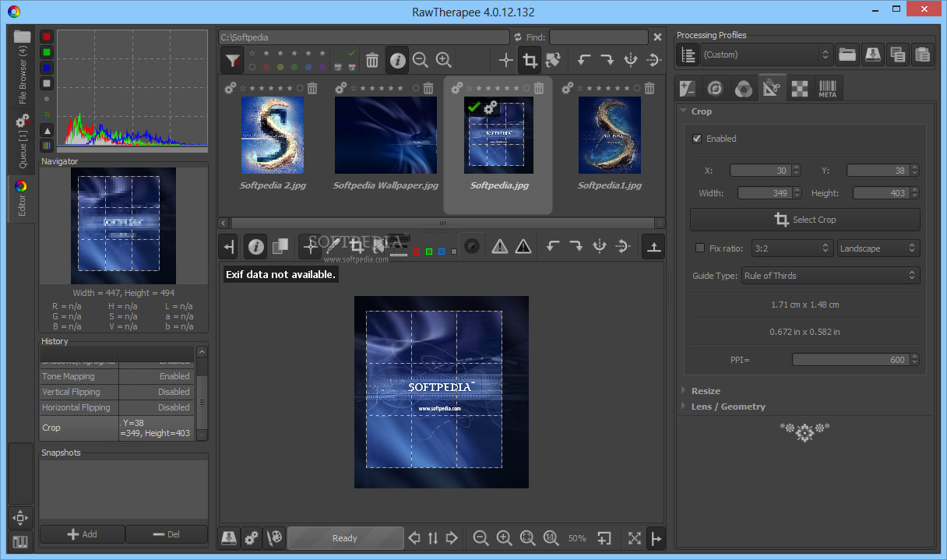Hide right panel toggle

(x=655, y=537)
